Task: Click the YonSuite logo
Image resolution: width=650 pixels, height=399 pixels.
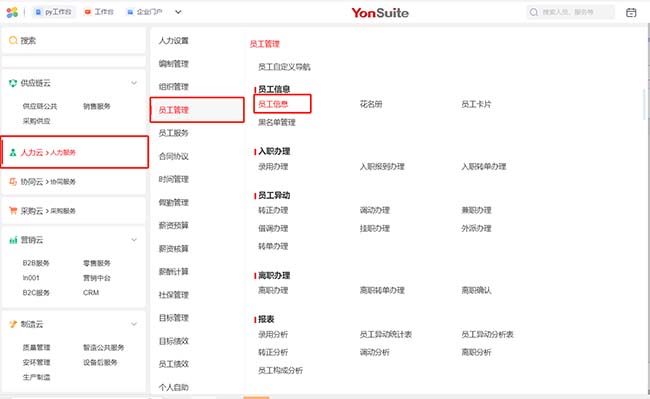Action: tap(380, 13)
